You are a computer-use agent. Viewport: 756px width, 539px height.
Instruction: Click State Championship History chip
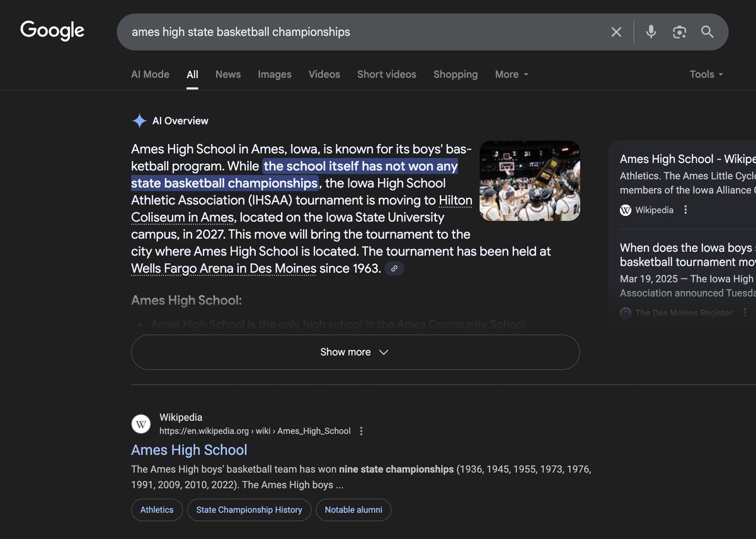pyautogui.click(x=249, y=510)
